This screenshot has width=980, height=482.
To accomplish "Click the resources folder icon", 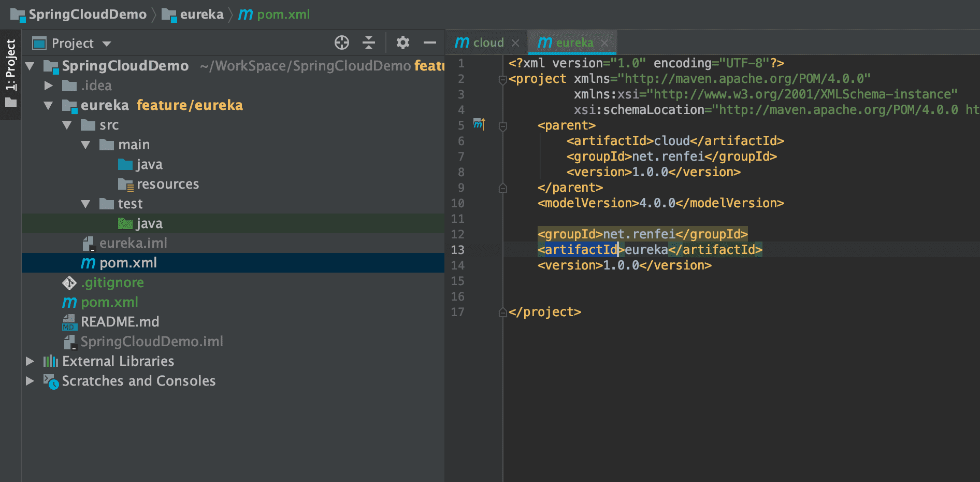I will pyautogui.click(x=126, y=185).
